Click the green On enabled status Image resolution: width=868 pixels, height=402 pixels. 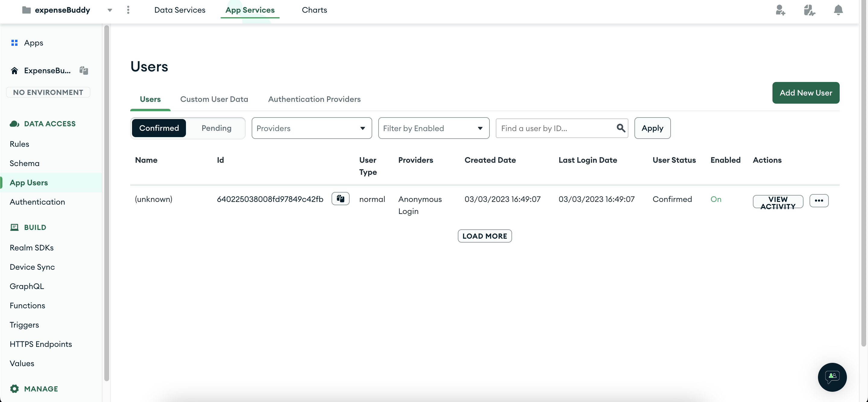[716, 199]
